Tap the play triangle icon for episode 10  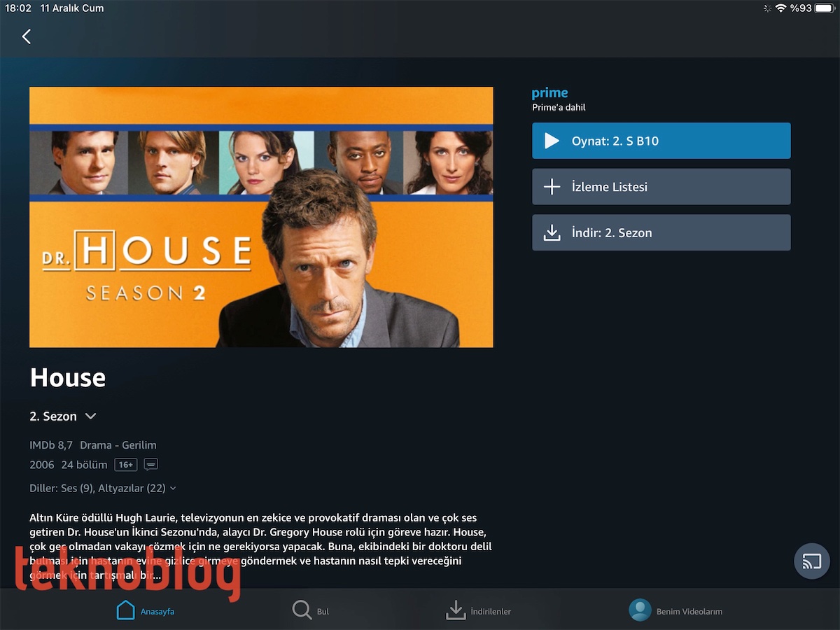point(552,141)
